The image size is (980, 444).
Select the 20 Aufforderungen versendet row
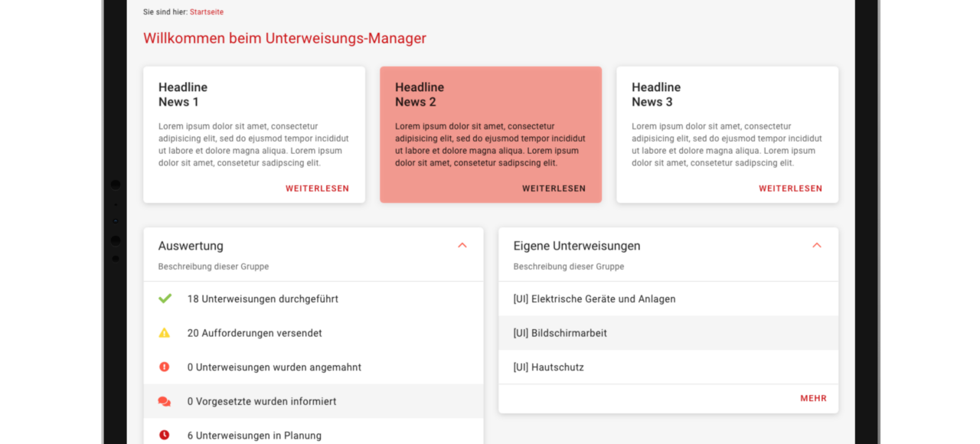(313, 333)
